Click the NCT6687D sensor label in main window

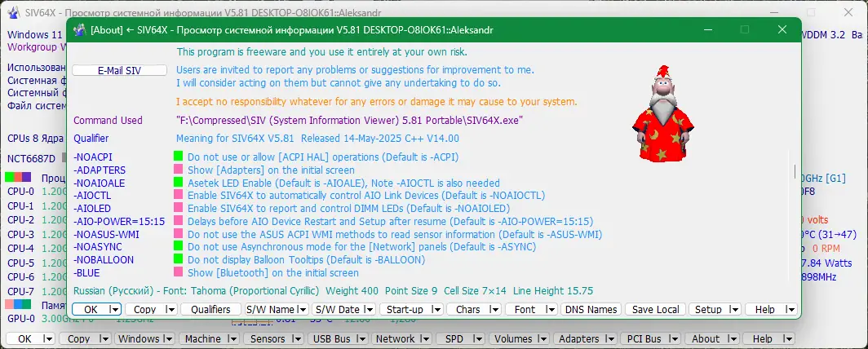tap(32, 159)
